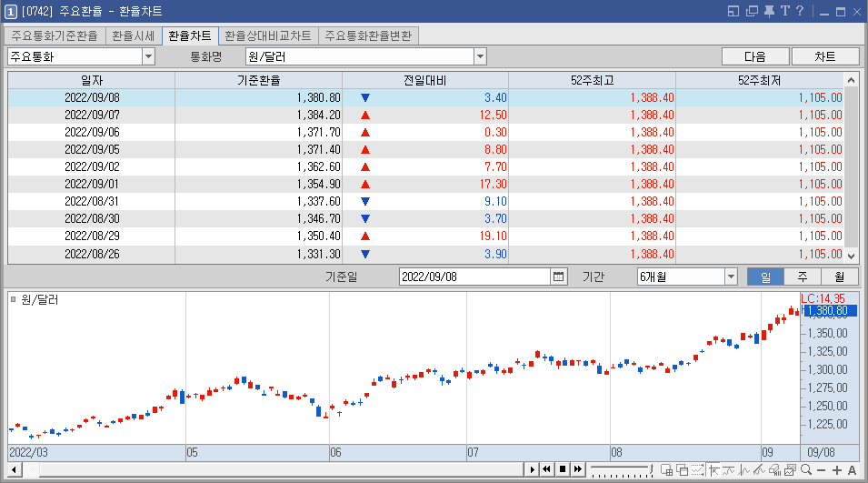
Task: Click the plus zoom in icon
Action: click(836, 470)
